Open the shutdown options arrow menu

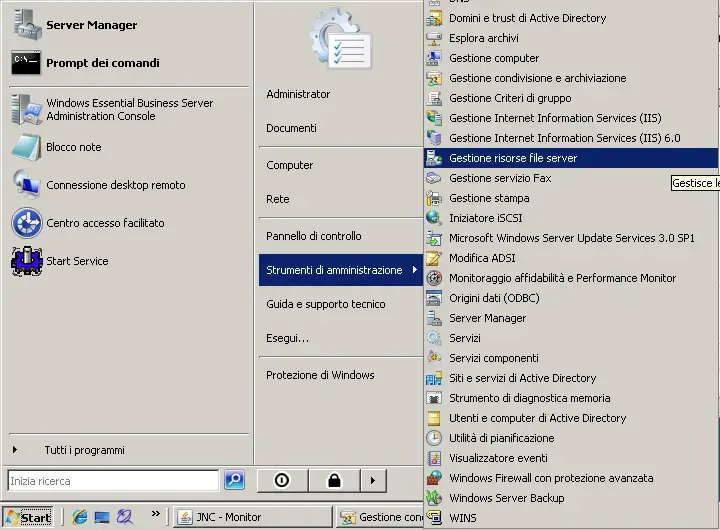pyautogui.click(x=373, y=481)
